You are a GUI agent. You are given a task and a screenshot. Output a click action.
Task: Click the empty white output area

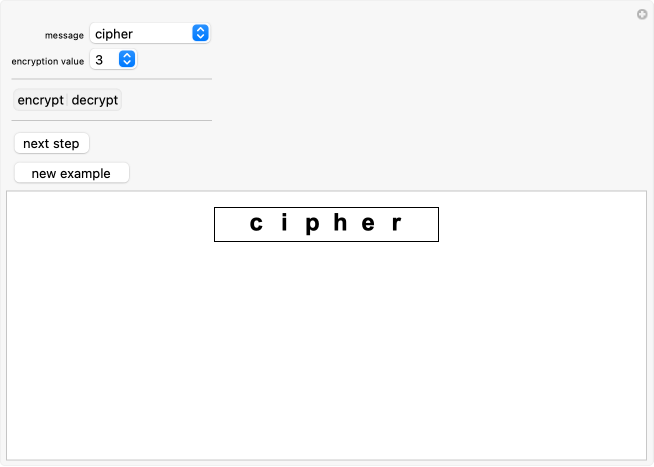click(x=326, y=350)
